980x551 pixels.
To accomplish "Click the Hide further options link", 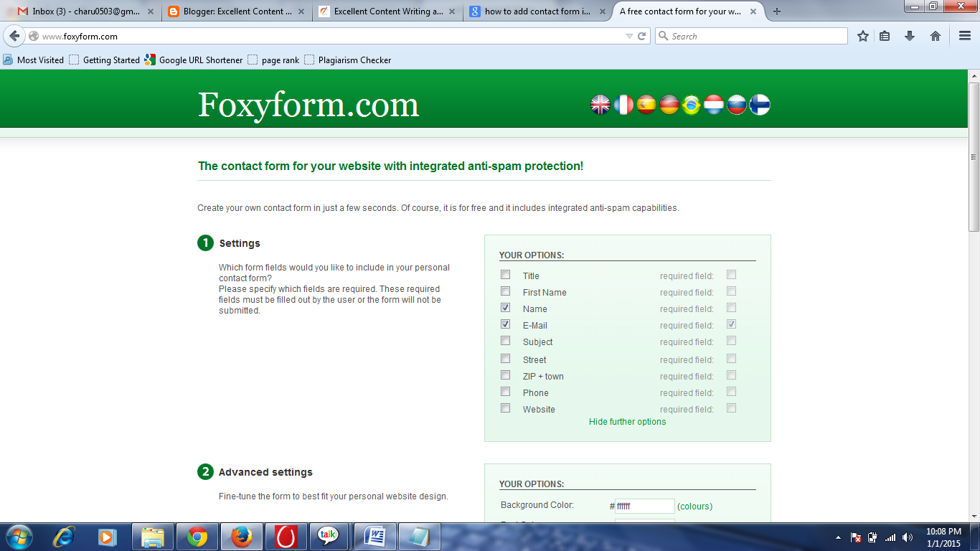I will click(x=627, y=422).
